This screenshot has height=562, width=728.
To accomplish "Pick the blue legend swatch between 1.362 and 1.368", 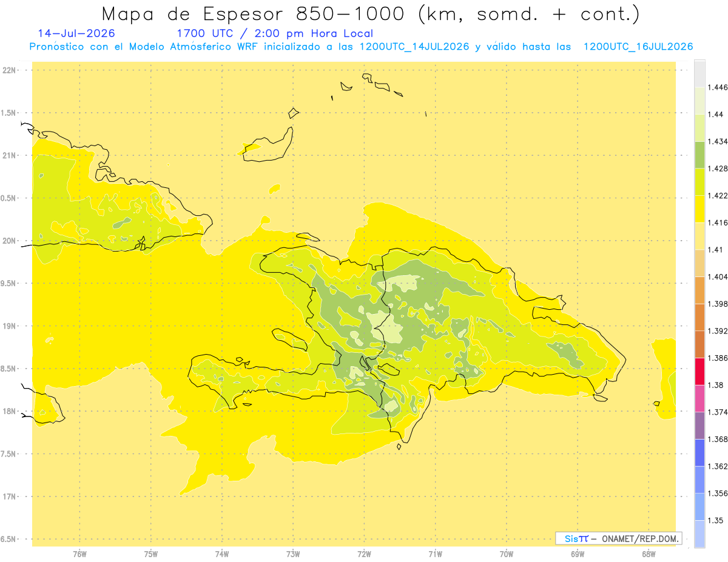I will [x=699, y=452].
